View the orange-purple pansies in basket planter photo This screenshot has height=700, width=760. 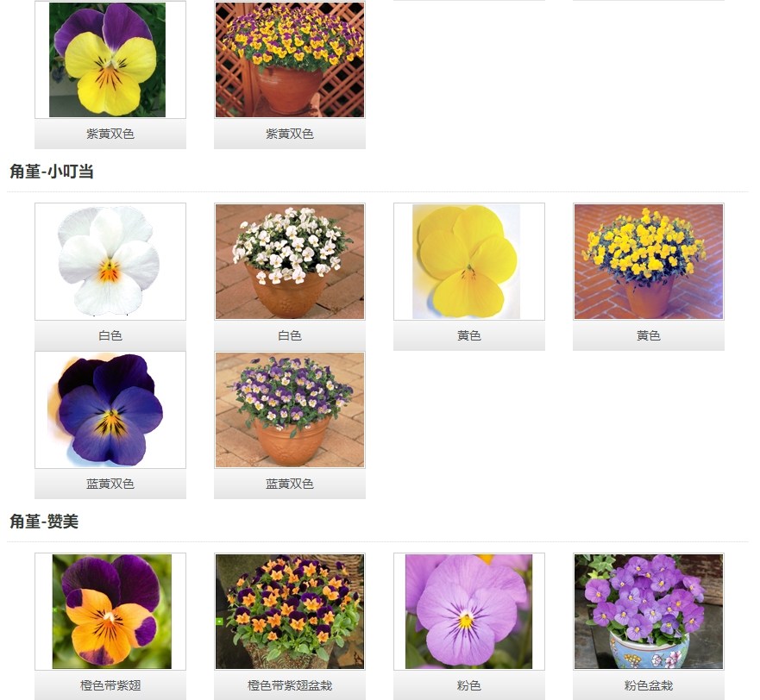pyautogui.click(x=289, y=611)
